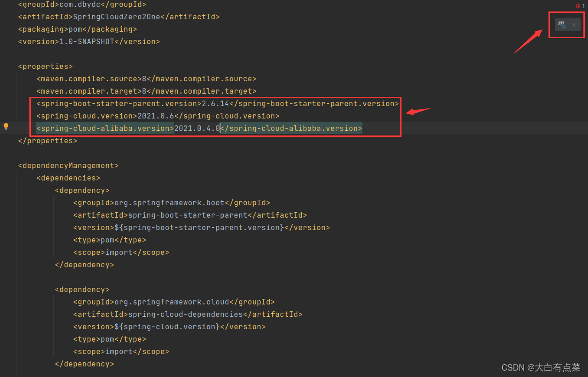
Task: Click the spring-cloud.version 2021.0.6 line
Action: [158, 116]
